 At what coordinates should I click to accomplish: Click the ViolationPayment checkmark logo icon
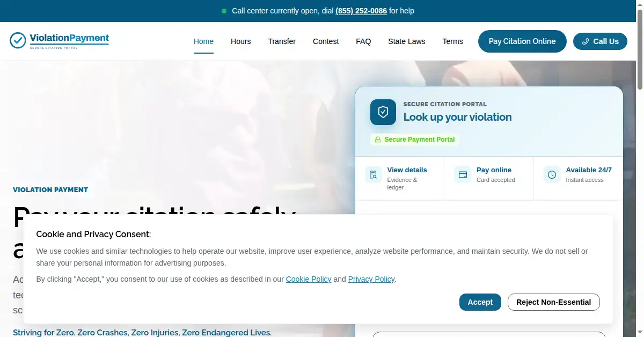pyautogui.click(x=18, y=40)
